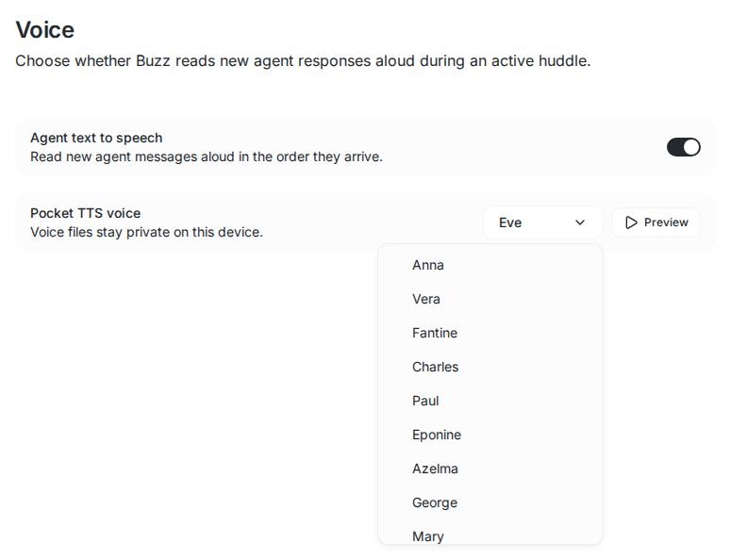Select Mary at the list bottom

pyautogui.click(x=490, y=535)
